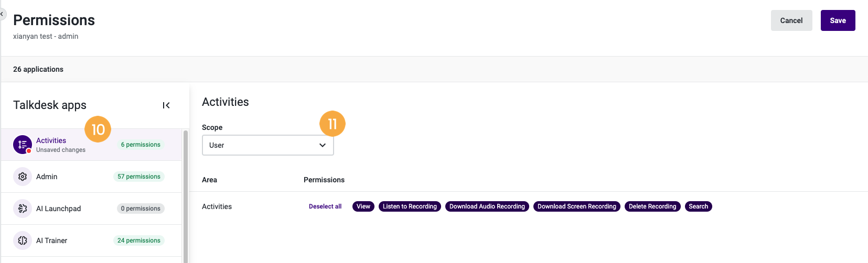Disable the Download Audio Recording permission
The width and height of the screenshot is (868, 263).
(487, 206)
